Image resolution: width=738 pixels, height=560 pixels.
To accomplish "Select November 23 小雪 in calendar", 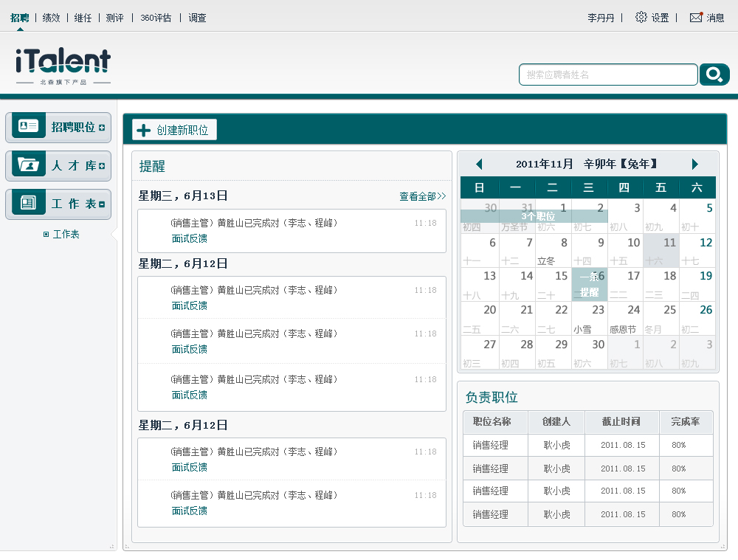I will (x=589, y=318).
